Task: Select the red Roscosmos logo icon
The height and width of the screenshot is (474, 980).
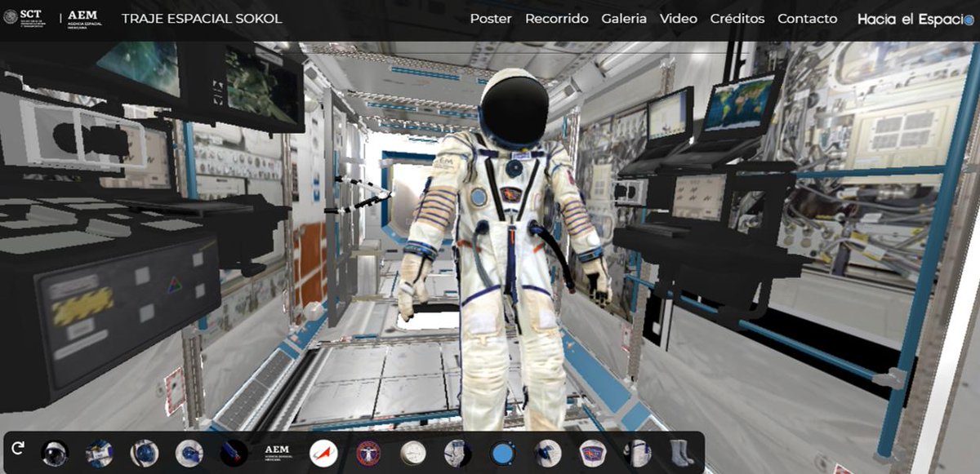Action: [x=323, y=452]
